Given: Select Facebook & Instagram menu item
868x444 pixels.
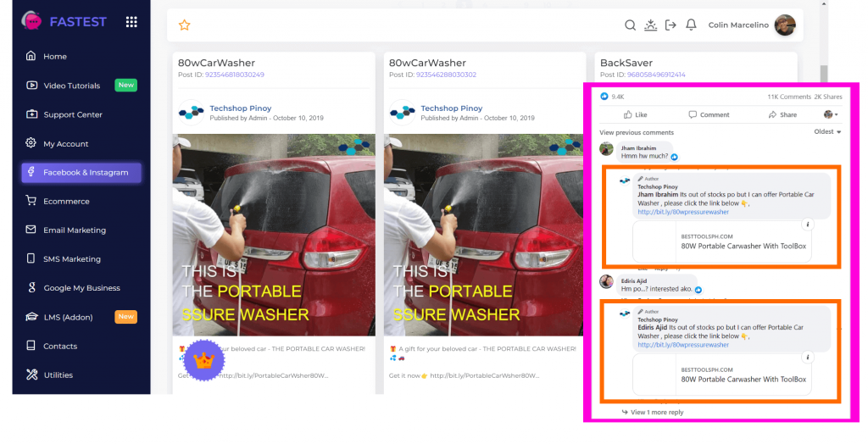Looking at the screenshot, I should coord(81,172).
